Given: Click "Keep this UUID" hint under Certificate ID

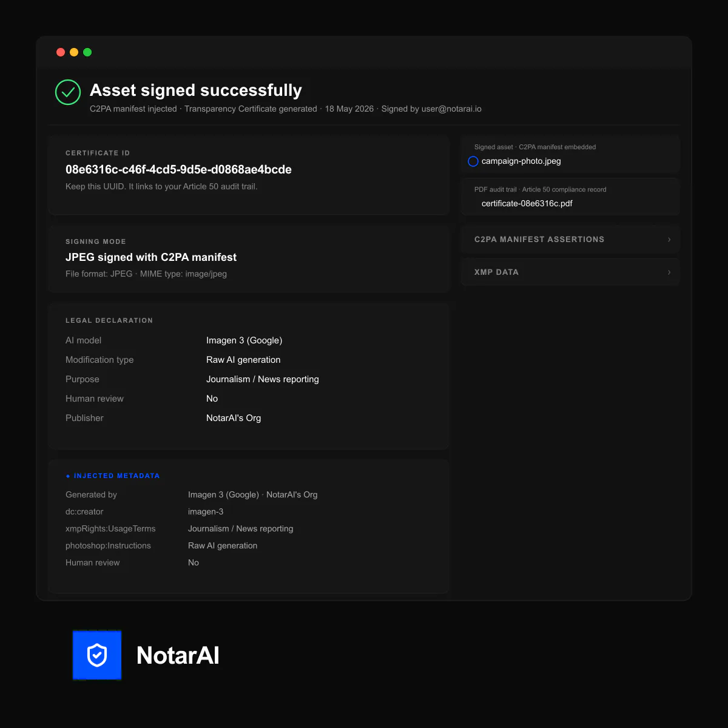Looking at the screenshot, I should click(161, 186).
